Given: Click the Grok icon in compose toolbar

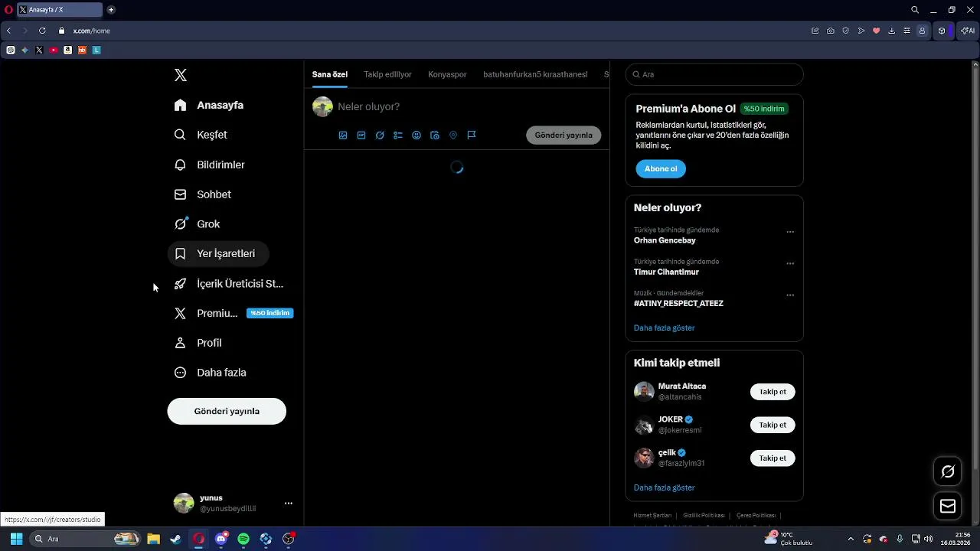Looking at the screenshot, I should [x=380, y=135].
